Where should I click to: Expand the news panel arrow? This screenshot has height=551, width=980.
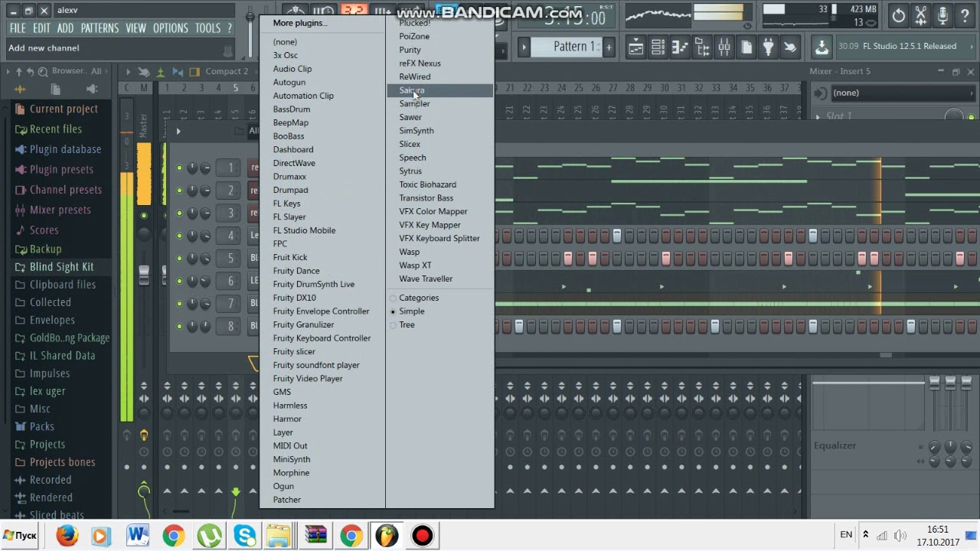pos(965,47)
